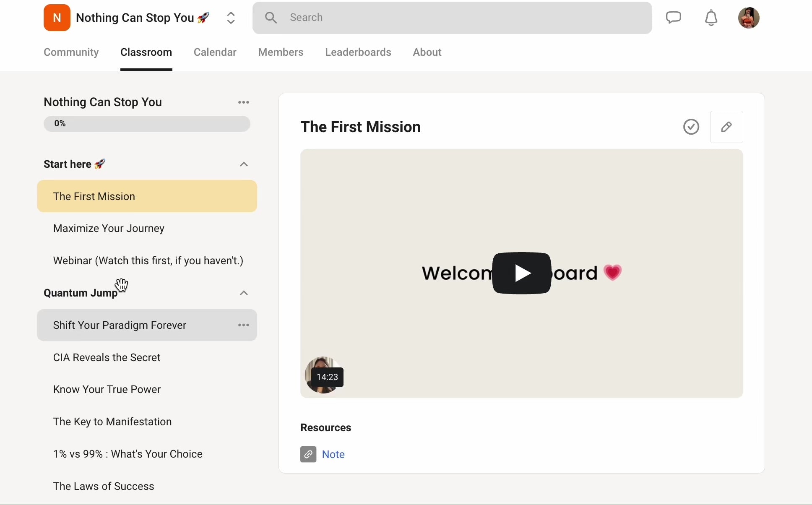Click the orange N community logo

coord(57,18)
